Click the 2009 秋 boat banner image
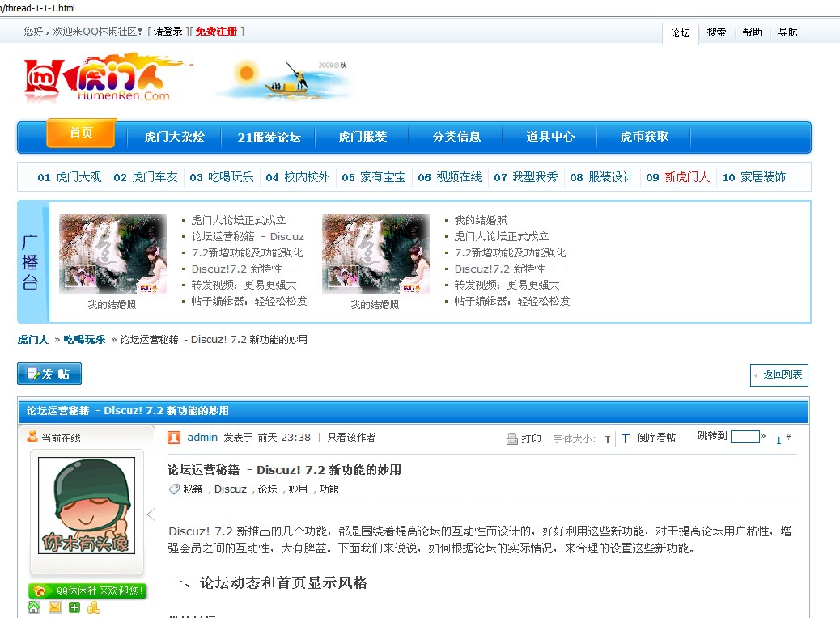Image resolution: width=840 pixels, height=618 pixels. point(284,78)
